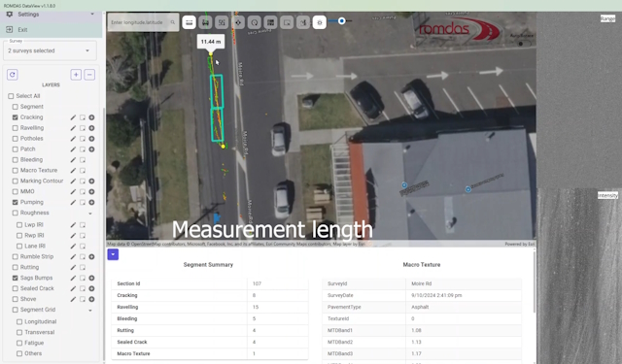This screenshot has height=364, width=622.
Task: Click the plus button above LAYERS
Action: tap(76, 75)
